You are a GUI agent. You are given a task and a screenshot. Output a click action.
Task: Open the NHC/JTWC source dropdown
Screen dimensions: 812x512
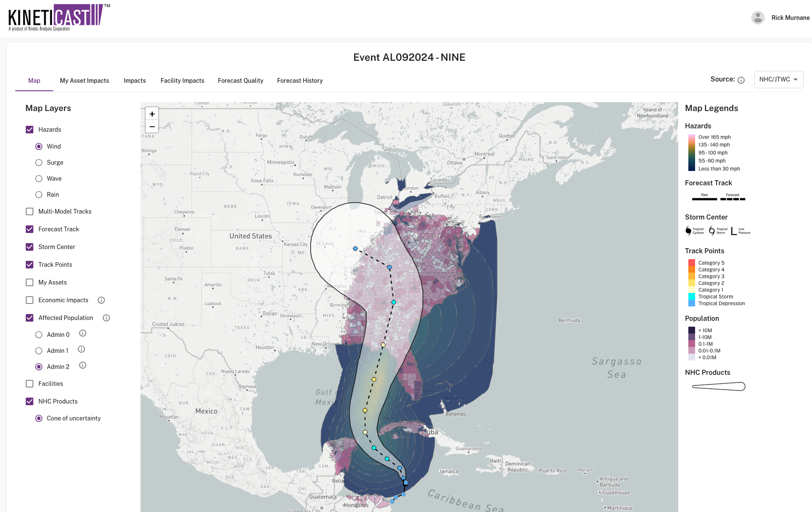pyautogui.click(x=778, y=79)
